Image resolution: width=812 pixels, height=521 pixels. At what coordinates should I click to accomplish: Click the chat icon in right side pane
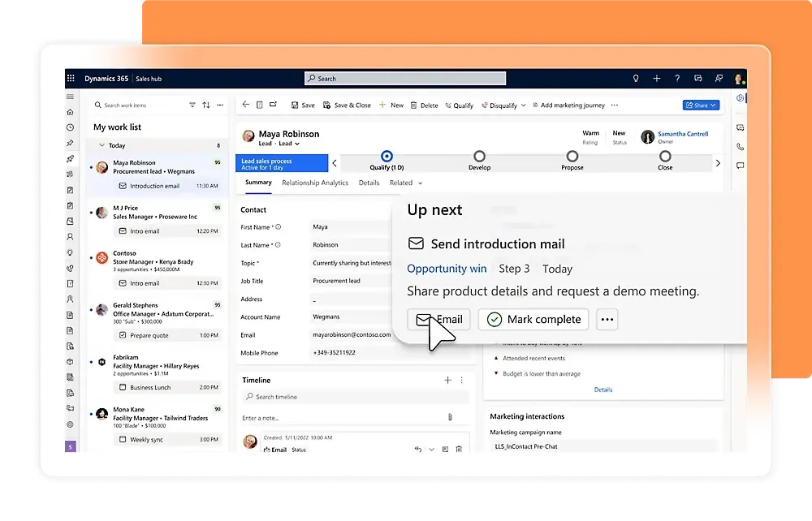pos(740,166)
